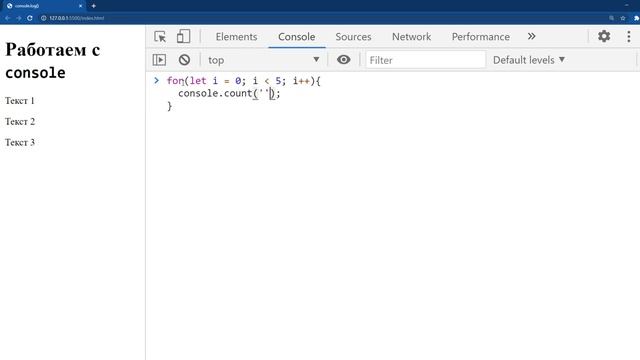Open the Sources tab
640x360 pixels.
click(x=353, y=37)
